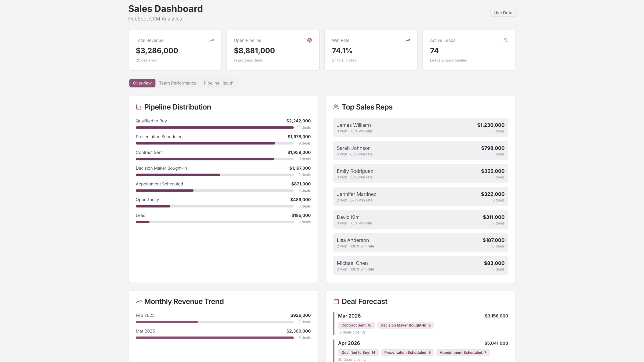
Task: Select the Qualified to Buy: 14 badge
Action: tap(358, 352)
